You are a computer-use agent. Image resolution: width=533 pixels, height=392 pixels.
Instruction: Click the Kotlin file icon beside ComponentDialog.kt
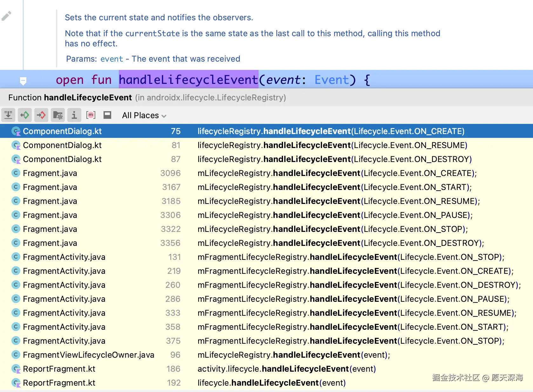pyautogui.click(x=16, y=131)
